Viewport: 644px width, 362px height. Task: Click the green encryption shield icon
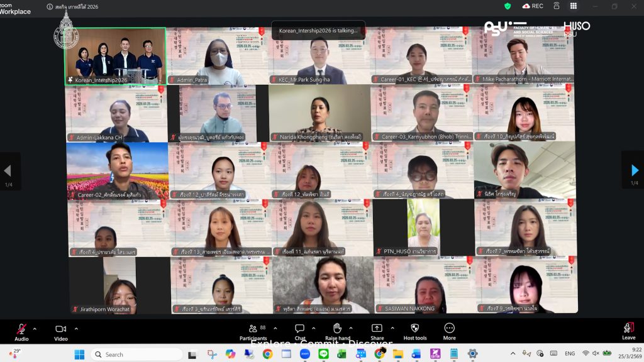click(508, 6)
